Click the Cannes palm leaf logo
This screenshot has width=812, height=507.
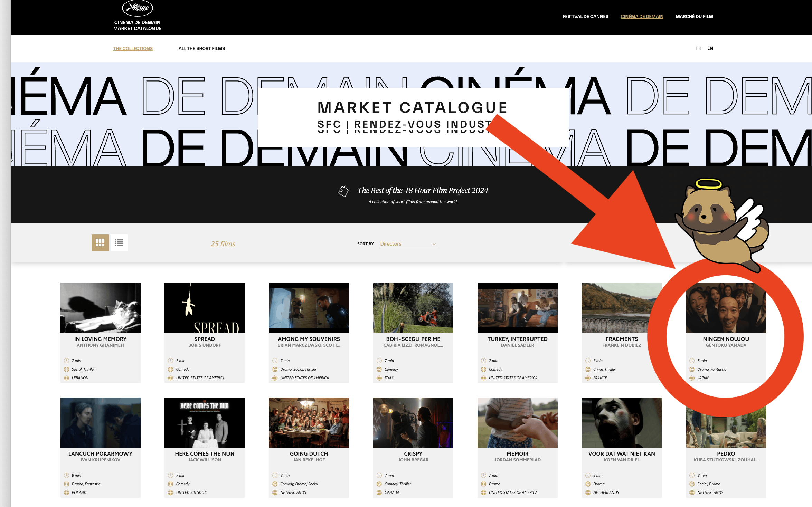[x=137, y=8]
